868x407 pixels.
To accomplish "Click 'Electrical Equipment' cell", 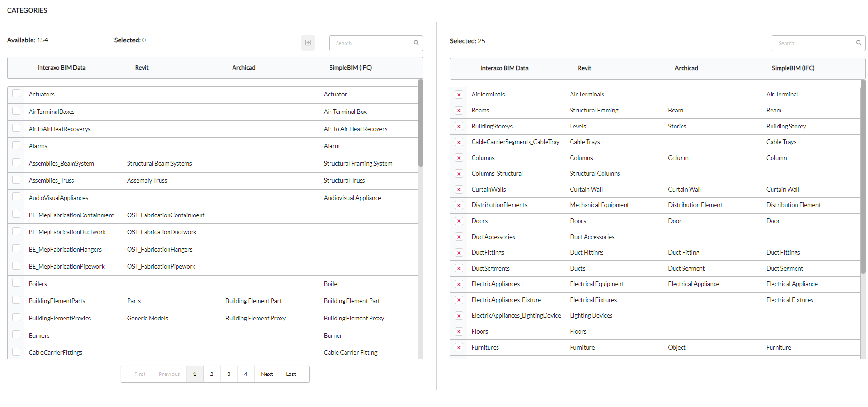I will tap(596, 284).
